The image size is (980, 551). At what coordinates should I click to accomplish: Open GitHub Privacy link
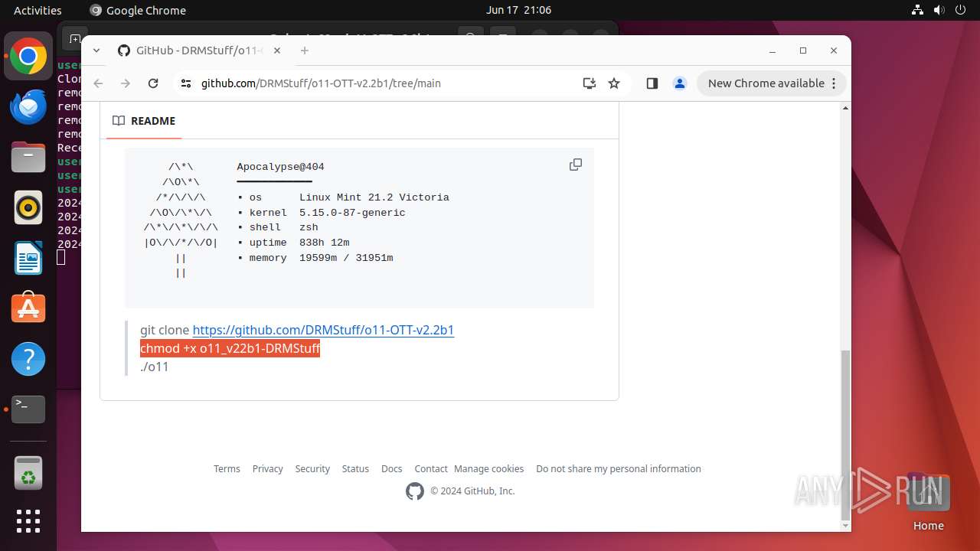click(x=267, y=469)
